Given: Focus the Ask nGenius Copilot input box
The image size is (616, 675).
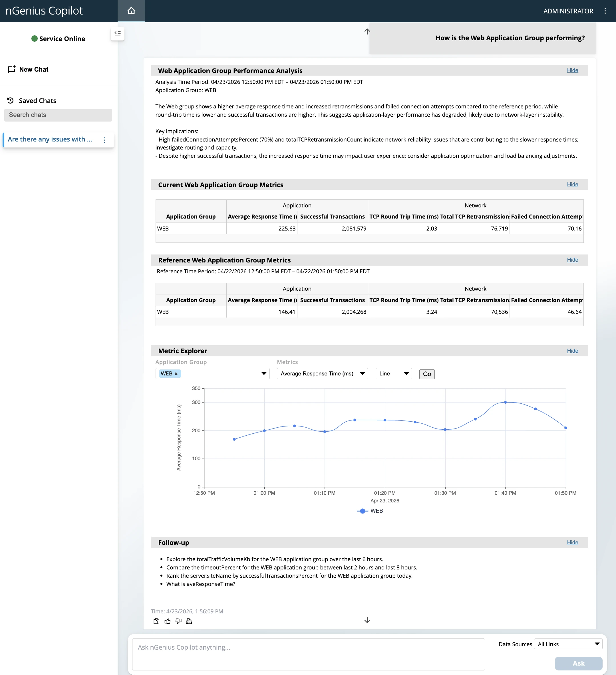Looking at the screenshot, I should point(308,654).
